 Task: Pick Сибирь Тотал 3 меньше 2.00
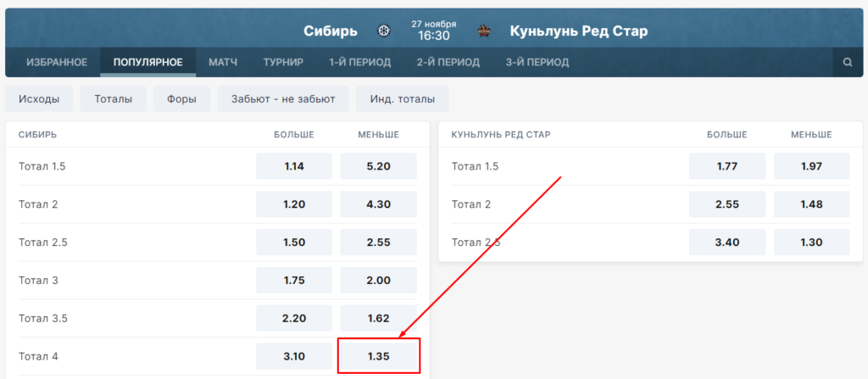click(379, 281)
